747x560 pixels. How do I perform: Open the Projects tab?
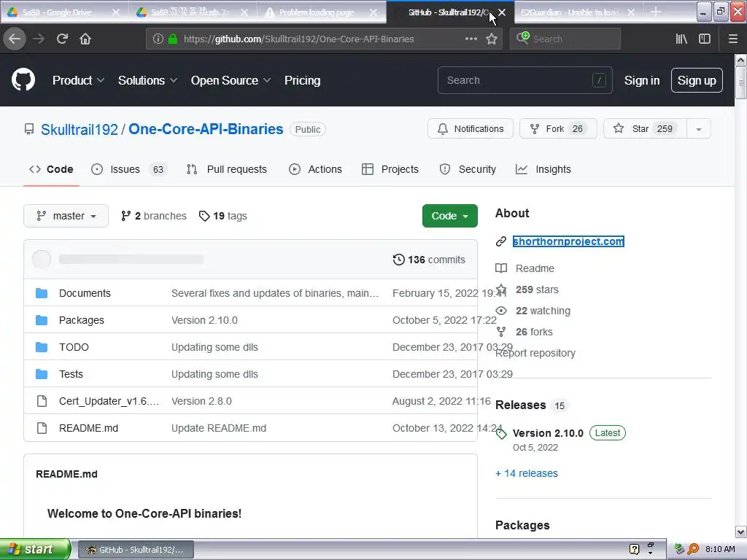[x=390, y=169]
